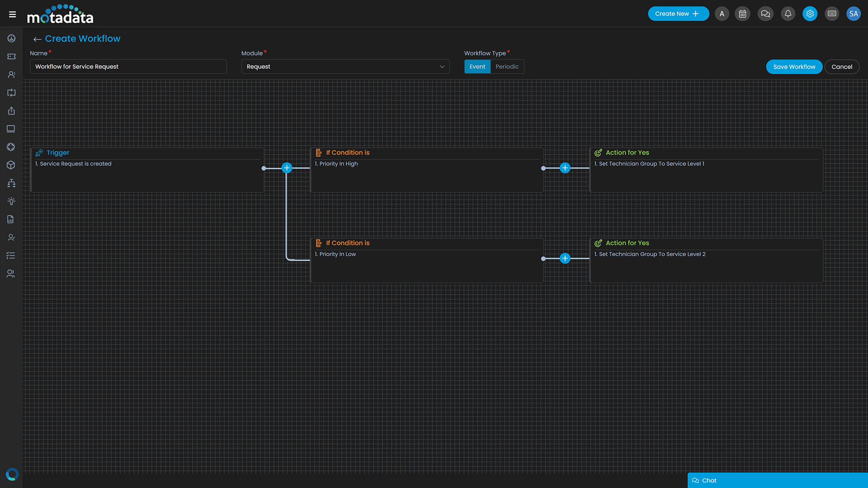The width and height of the screenshot is (868, 488).
Task: Expand the user avatar dropdown top right
Action: click(853, 13)
